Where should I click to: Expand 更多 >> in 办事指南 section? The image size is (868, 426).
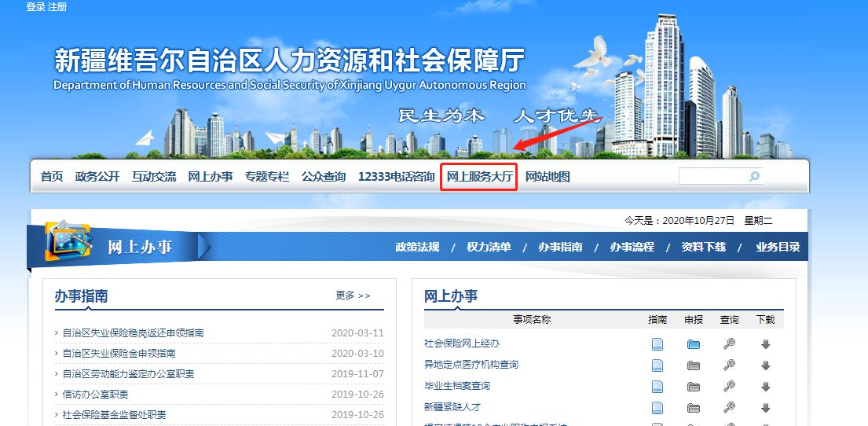pos(353,296)
